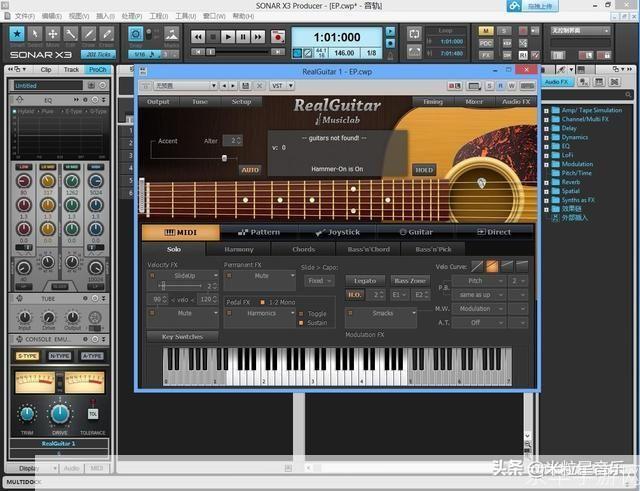Image resolution: width=640 pixels, height=491 pixels.
Task: Select the Harmony sub-tab
Action: point(239,249)
